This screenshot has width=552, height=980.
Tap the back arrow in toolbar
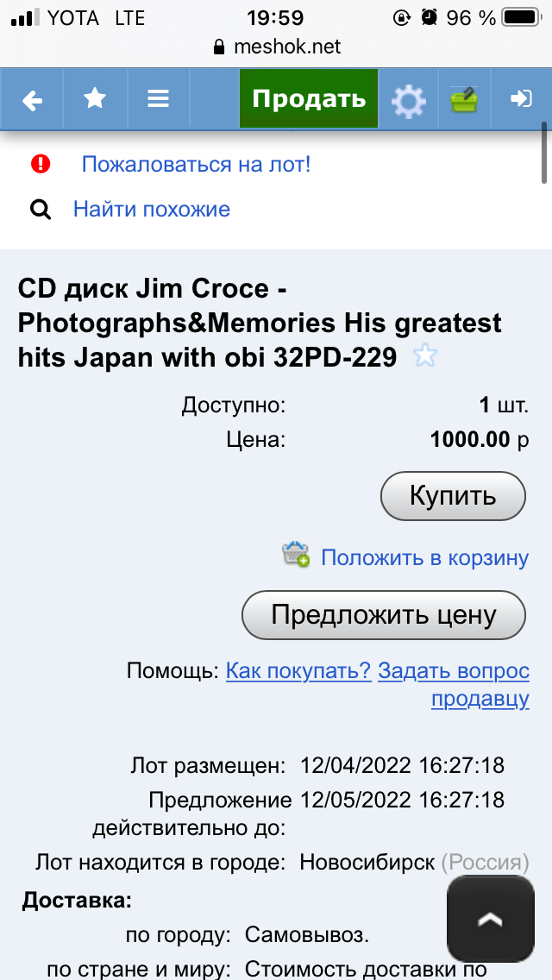click(32, 99)
